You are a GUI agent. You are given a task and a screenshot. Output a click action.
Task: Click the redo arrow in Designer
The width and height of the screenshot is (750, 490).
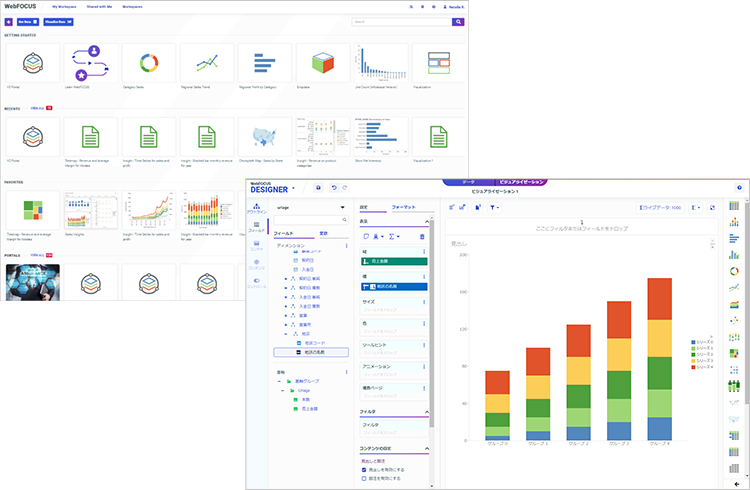coord(344,188)
